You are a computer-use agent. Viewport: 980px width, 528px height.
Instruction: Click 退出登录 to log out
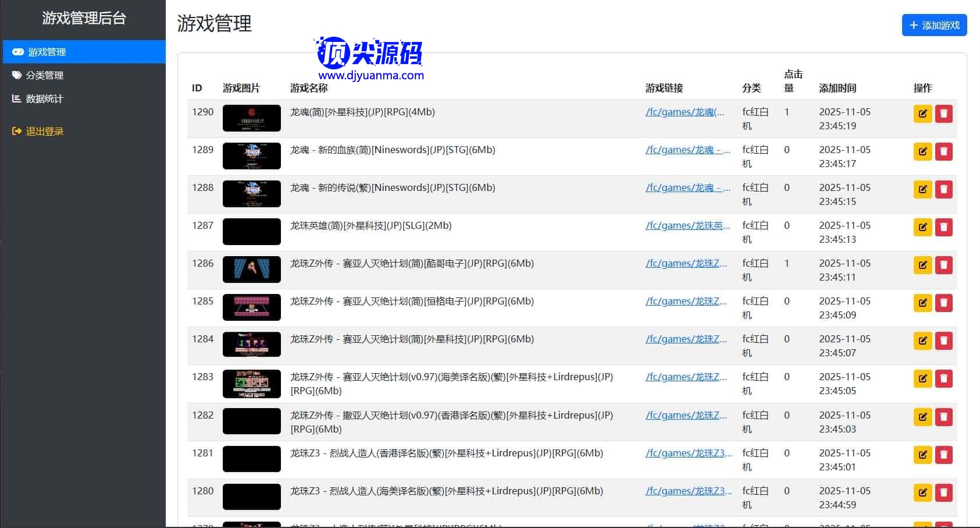coord(44,131)
